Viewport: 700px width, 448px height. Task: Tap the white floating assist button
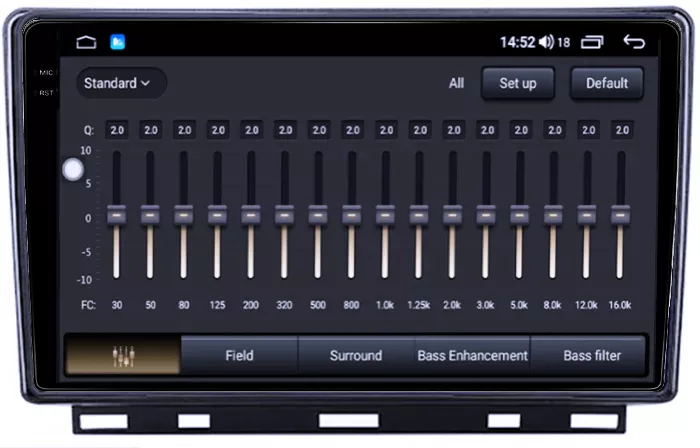[73, 170]
